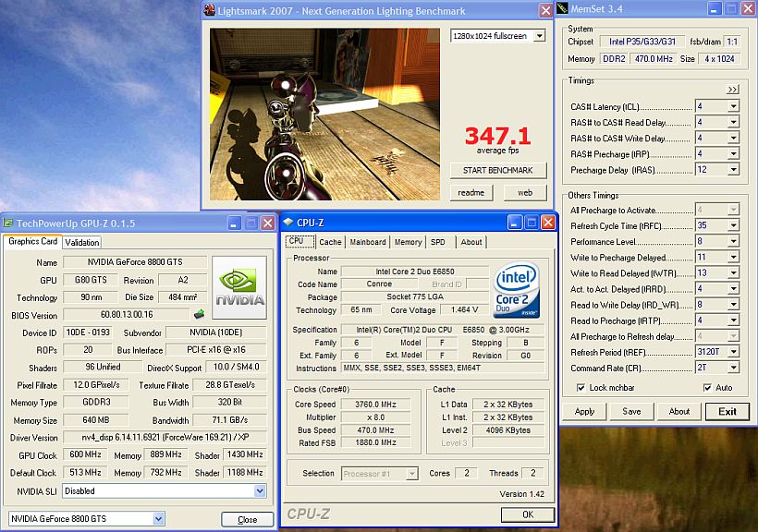
Task: Close the CPU-Z window
Action: point(548,223)
